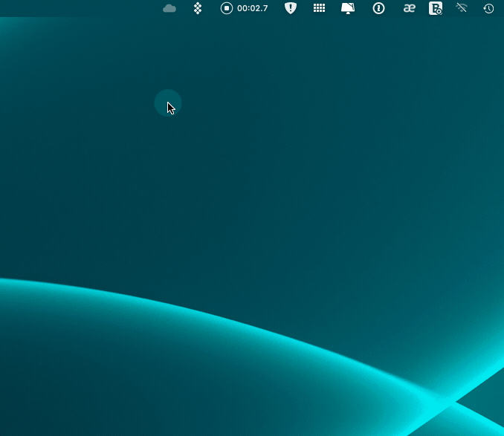Viewport: 504px width, 436px height.
Task: Click the æ character icon
Action: click(409, 8)
